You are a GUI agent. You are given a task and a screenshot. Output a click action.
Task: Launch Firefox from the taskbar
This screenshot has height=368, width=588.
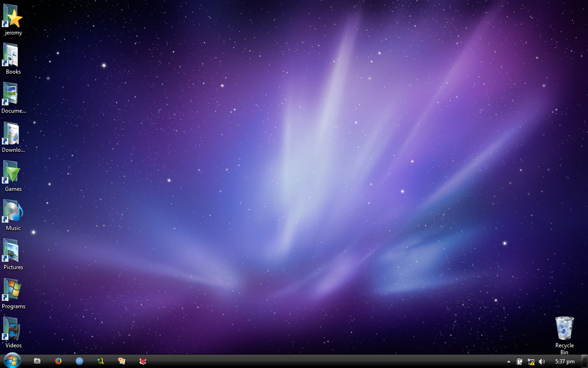[x=58, y=361]
